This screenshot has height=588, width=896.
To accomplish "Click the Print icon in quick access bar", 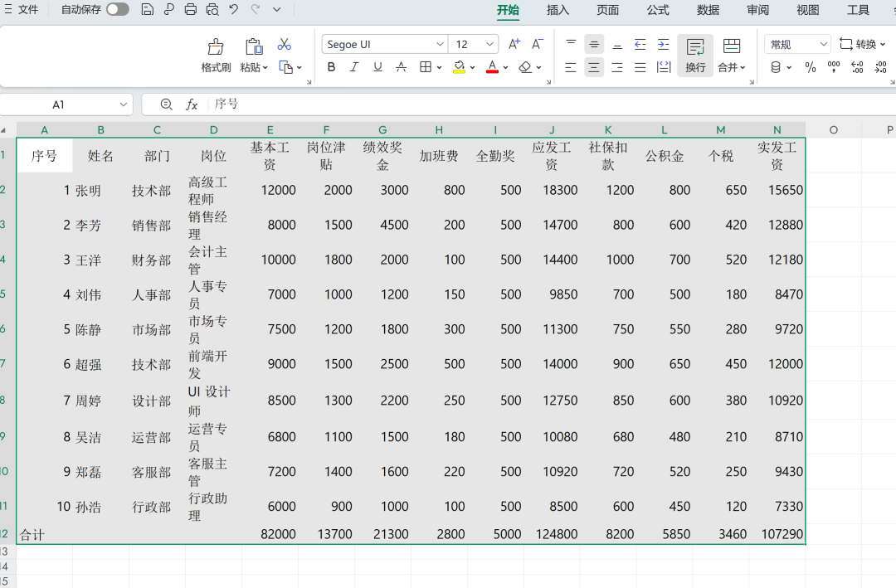I will pyautogui.click(x=191, y=10).
